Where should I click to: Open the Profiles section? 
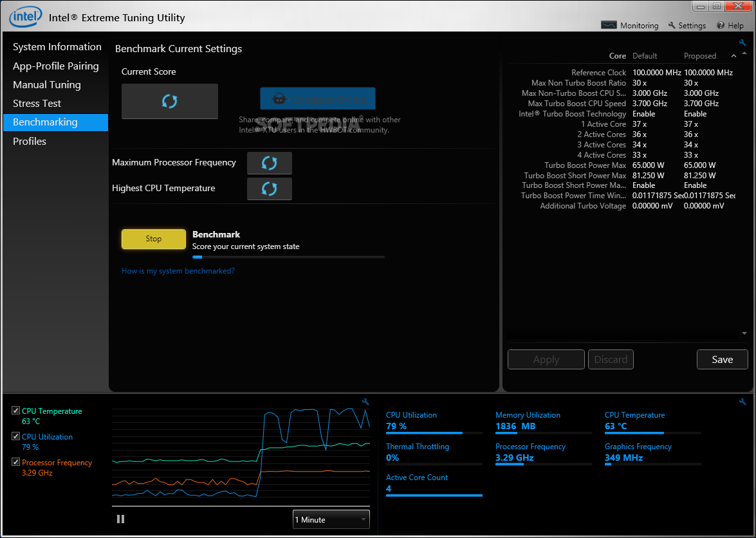click(30, 141)
